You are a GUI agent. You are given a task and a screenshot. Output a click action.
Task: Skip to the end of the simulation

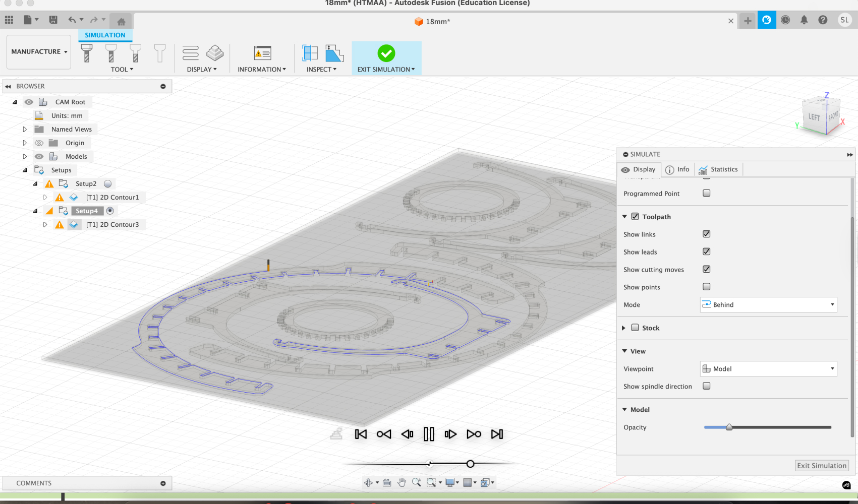pos(497,434)
